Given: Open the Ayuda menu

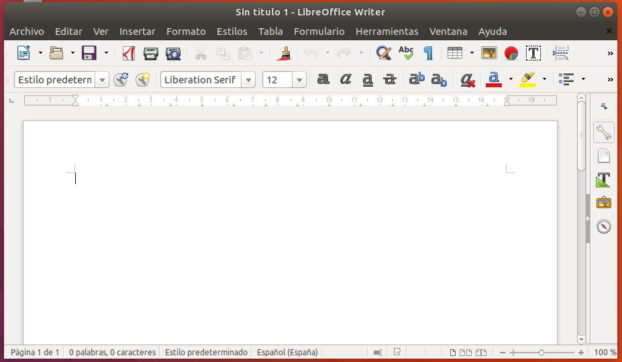Looking at the screenshot, I should click(x=492, y=31).
